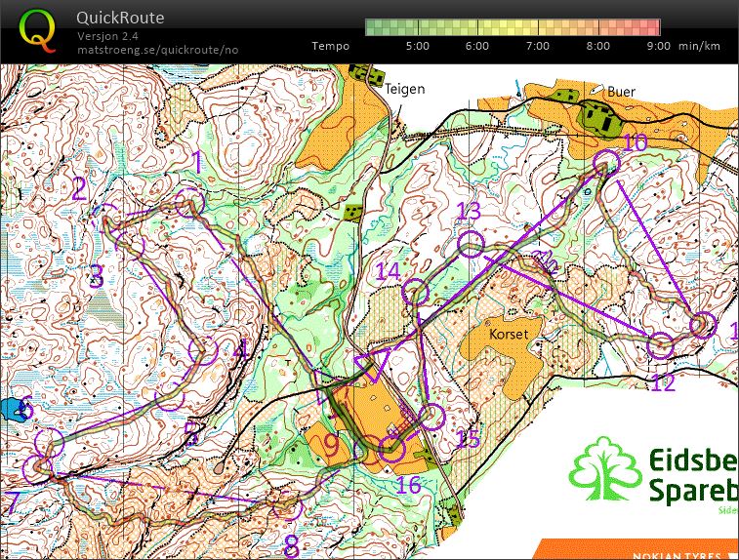This screenshot has width=739, height=560.
Task: Click the control circle for control 13
Action: point(471,245)
